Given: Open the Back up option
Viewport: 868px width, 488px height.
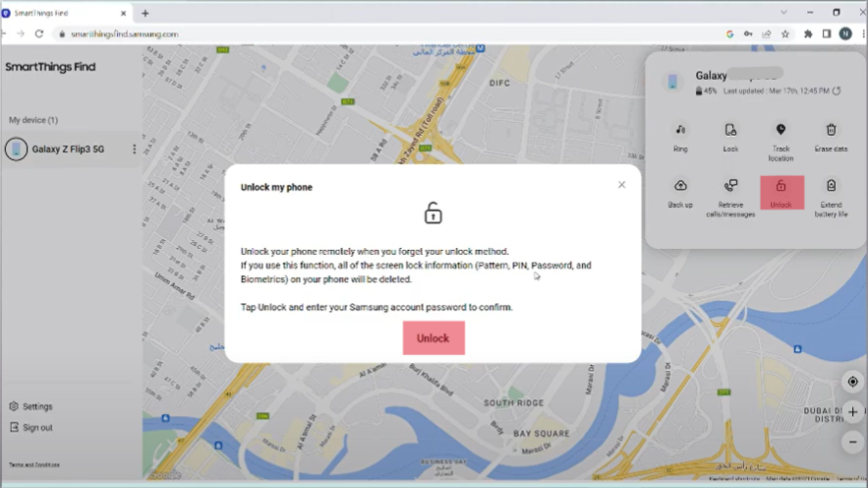Looking at the screenshot, I should click(x=680, y=193).
